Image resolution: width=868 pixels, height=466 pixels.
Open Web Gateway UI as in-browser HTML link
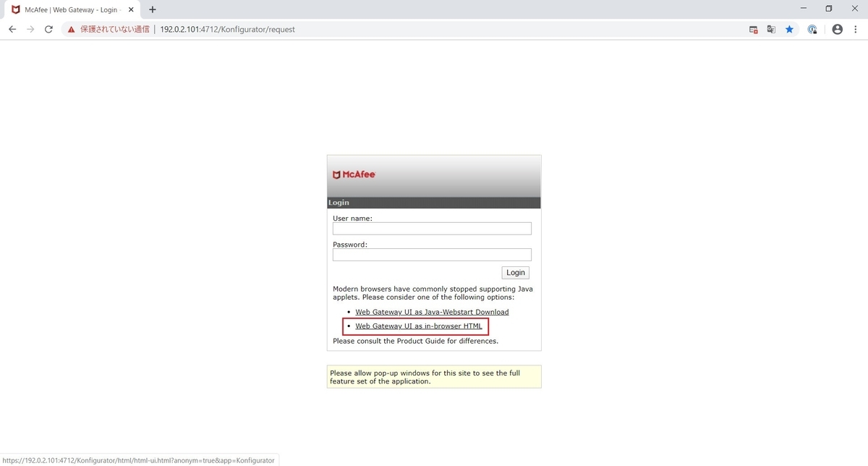(419, 326)
